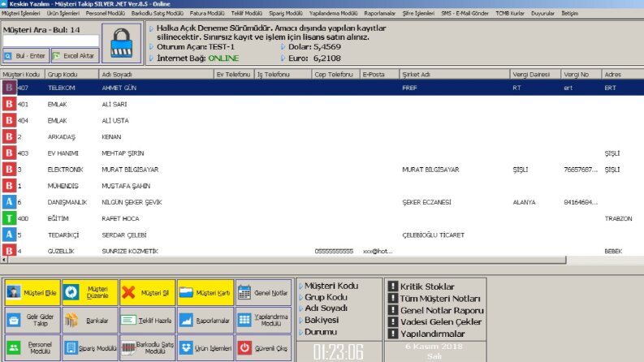This screenshot has width=644, height=362.
Task: Open Bankalar button
Action: 90,320
